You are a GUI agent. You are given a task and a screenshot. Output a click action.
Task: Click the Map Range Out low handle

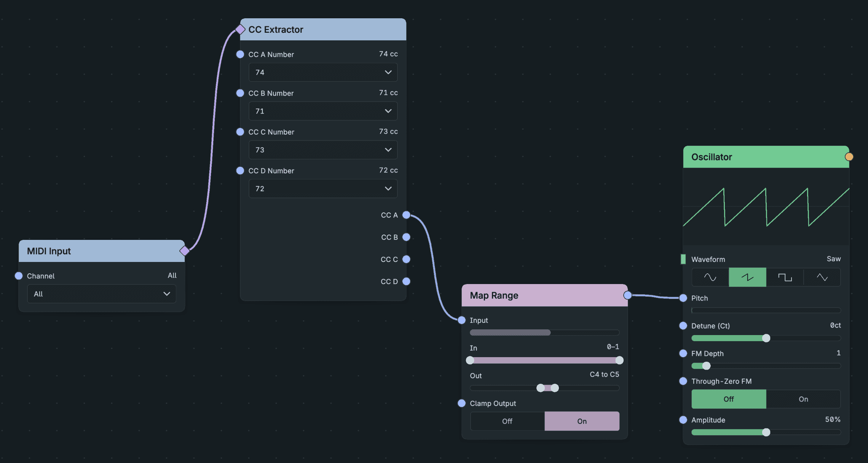541,388
